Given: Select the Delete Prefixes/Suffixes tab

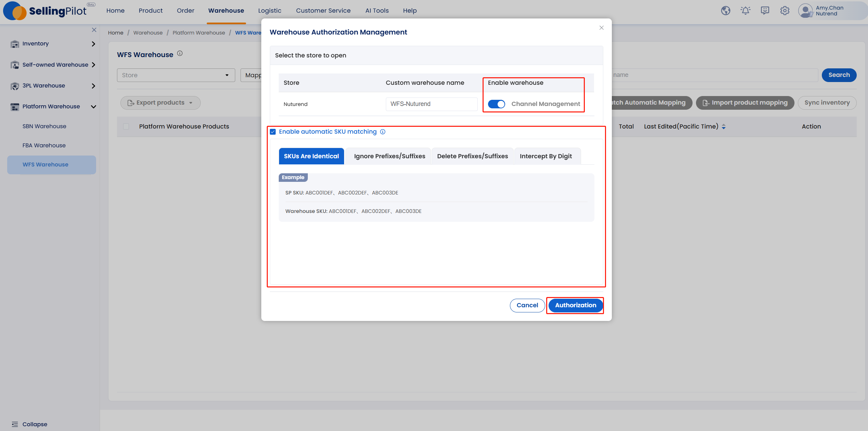Looking at the screenshot, I should tap(472, 156).
